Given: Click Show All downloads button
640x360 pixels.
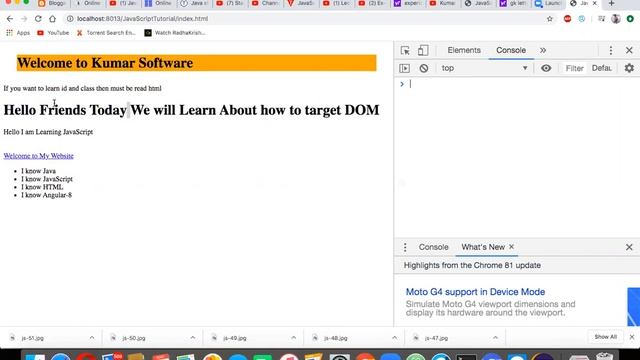Looking at the screenshot, I should 605,337.
